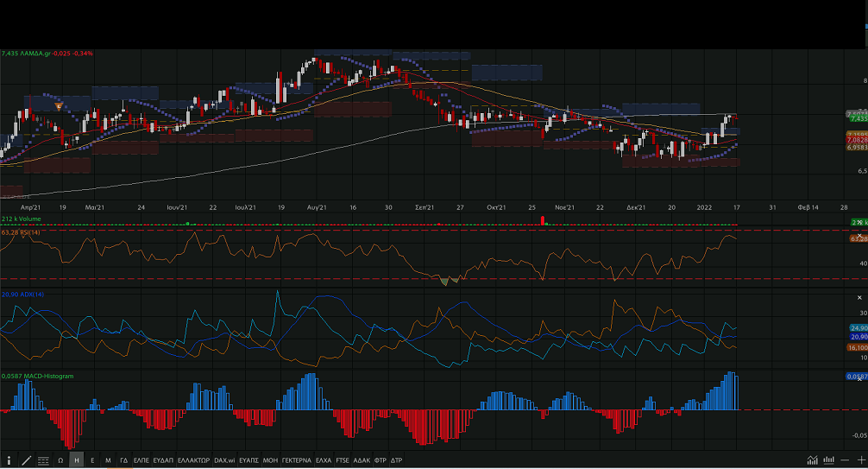
Task: Select the ΓΕΚΤΕΡΝΑ symbol tab
Action: (296, 460)
